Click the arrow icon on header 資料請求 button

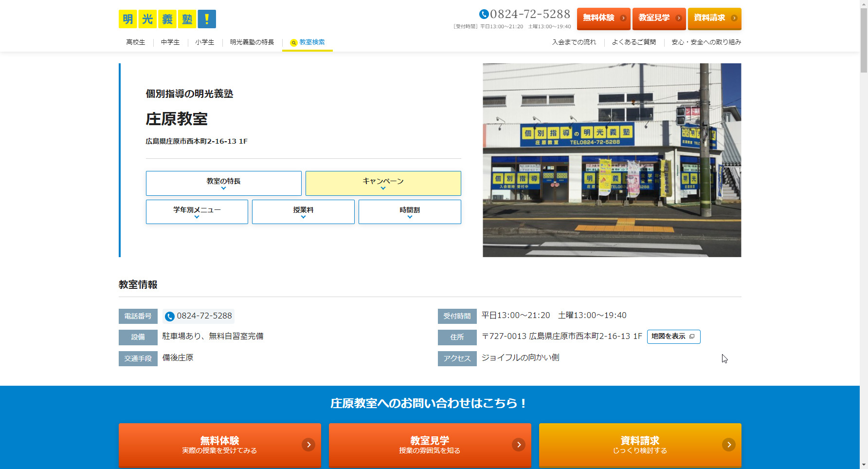[734, 18]
